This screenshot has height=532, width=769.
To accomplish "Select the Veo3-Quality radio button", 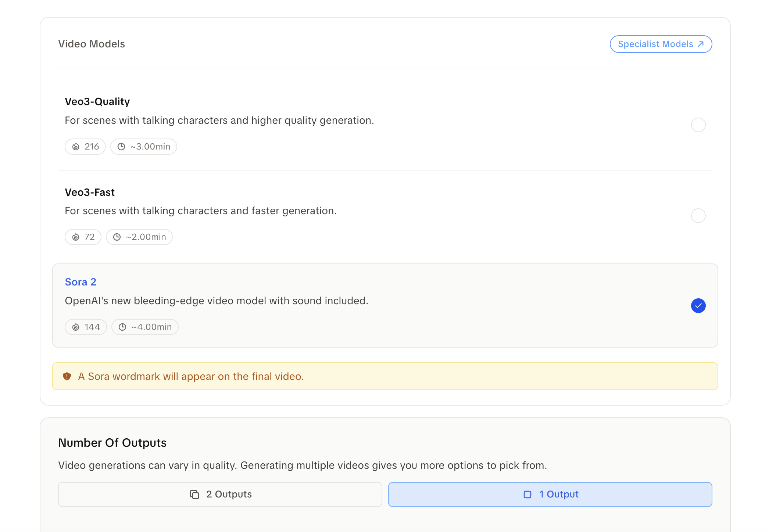I will pyautogui.click(x=698, y=125).
